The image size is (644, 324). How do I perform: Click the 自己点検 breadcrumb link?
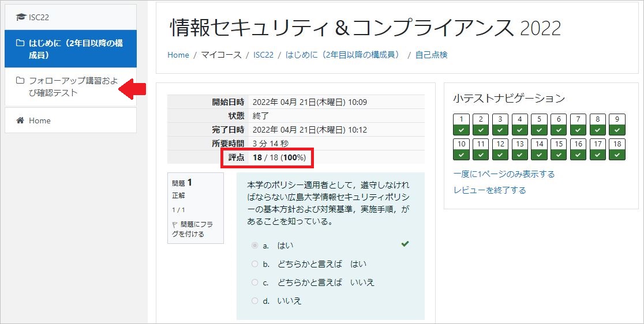[431, 55]
